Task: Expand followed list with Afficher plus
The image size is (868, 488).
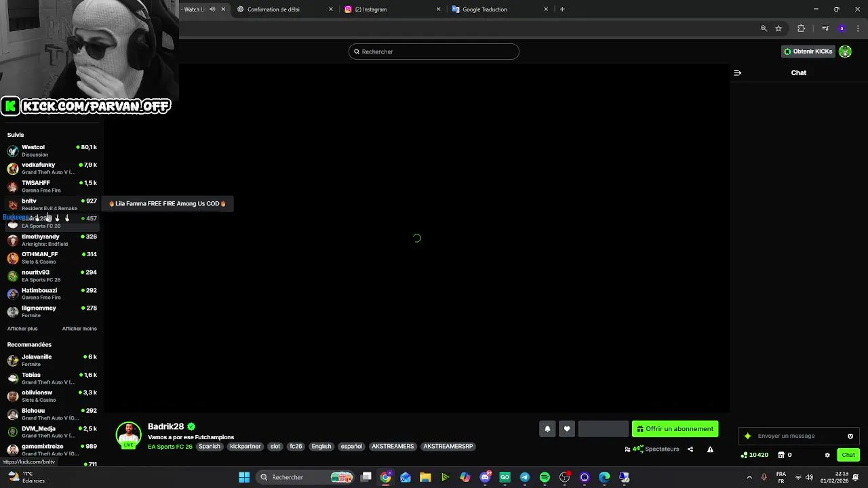Action: point(22,329)
